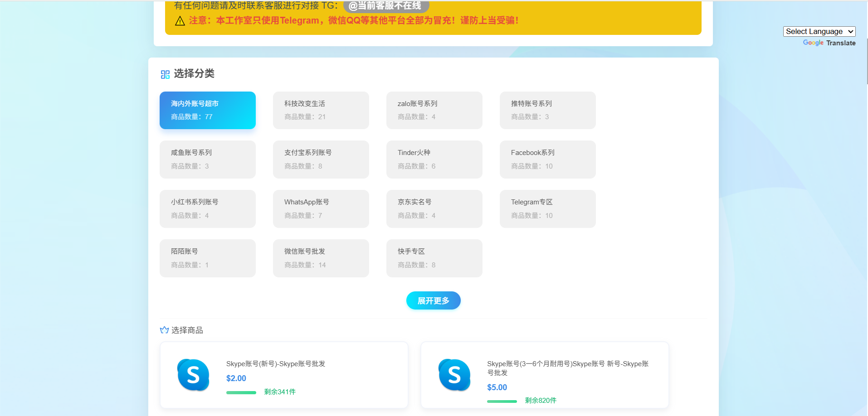The height and width of the screenshot is (416, 868).
Task: Switch to the 科技改变生活 category
Action: pyautogui.click(x=321, y=111)
